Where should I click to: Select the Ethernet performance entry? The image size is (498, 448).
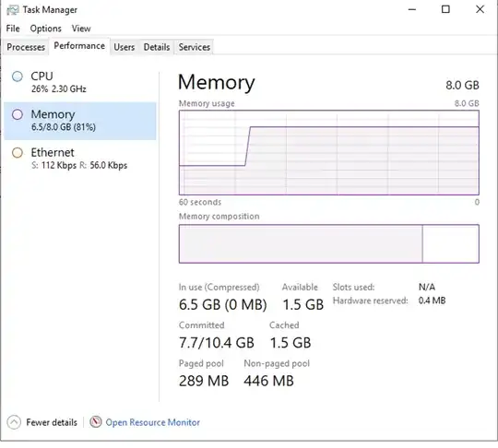(80, 159)
